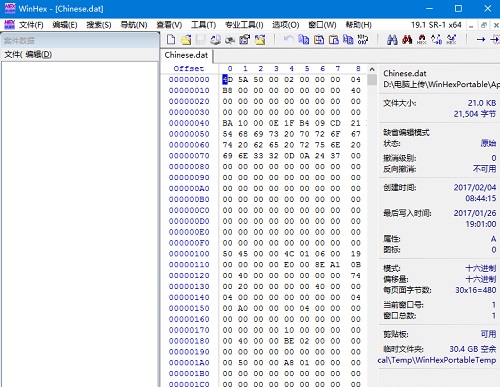The image size is (500, 387).
Task: Click the Go To Offset arrow icon
Action: [x=481, y=40]
